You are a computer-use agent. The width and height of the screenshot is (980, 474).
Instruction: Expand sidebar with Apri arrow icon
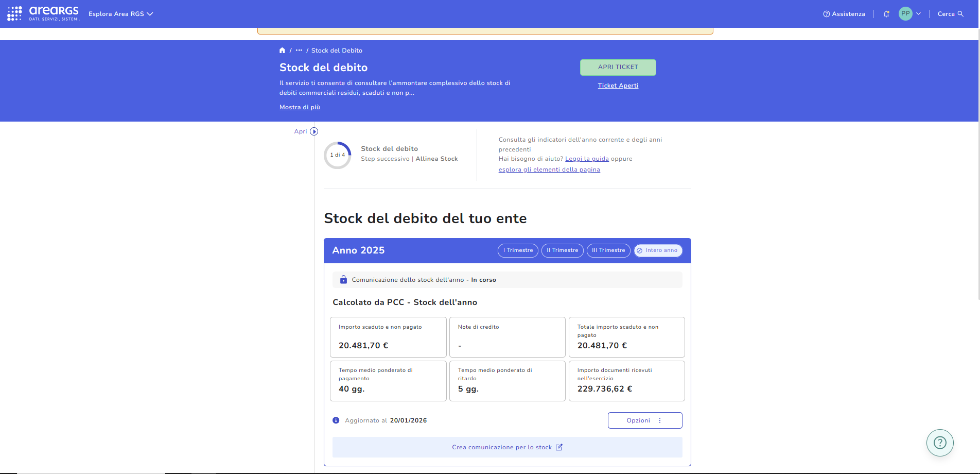click(314, 131)
